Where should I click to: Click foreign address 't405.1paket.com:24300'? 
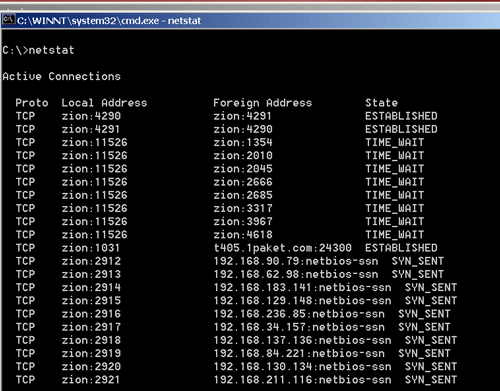[x=283, y=248]
